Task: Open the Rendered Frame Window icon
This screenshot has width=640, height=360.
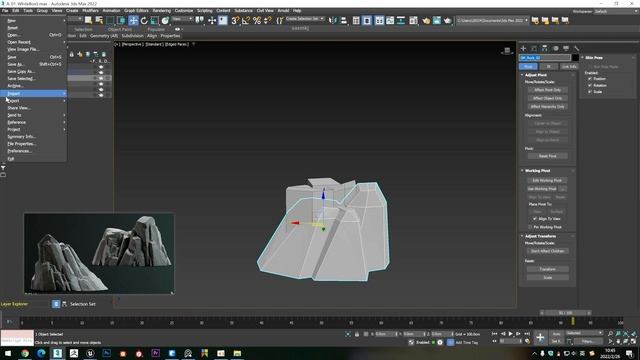Action: tap(437, 20)
